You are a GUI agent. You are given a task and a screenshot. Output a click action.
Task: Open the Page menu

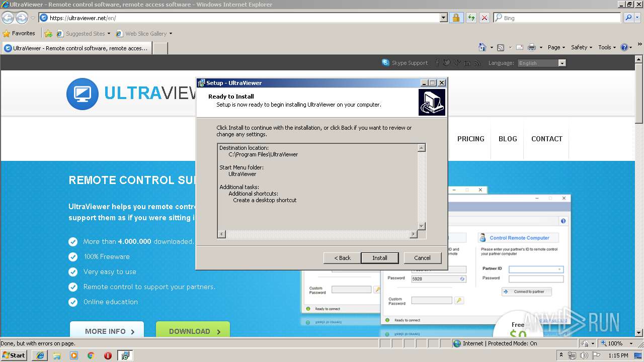pyautogui.click(x=556, y=47)
